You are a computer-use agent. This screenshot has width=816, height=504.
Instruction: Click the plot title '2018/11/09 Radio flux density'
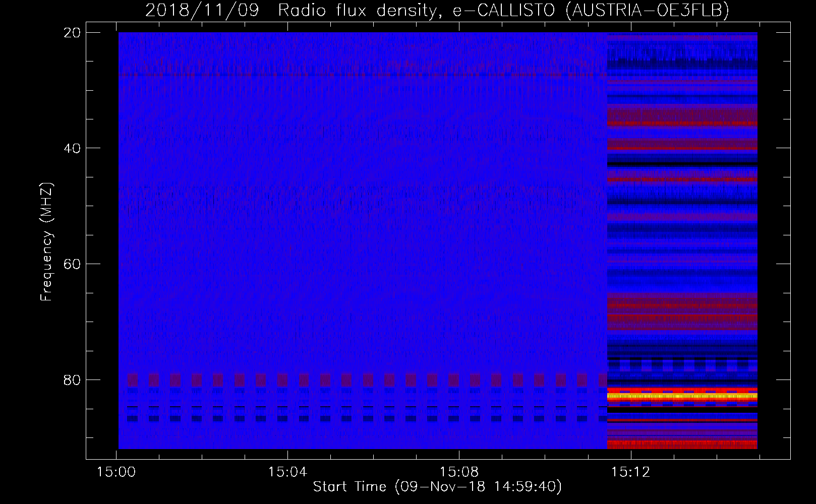coord(291,10)
